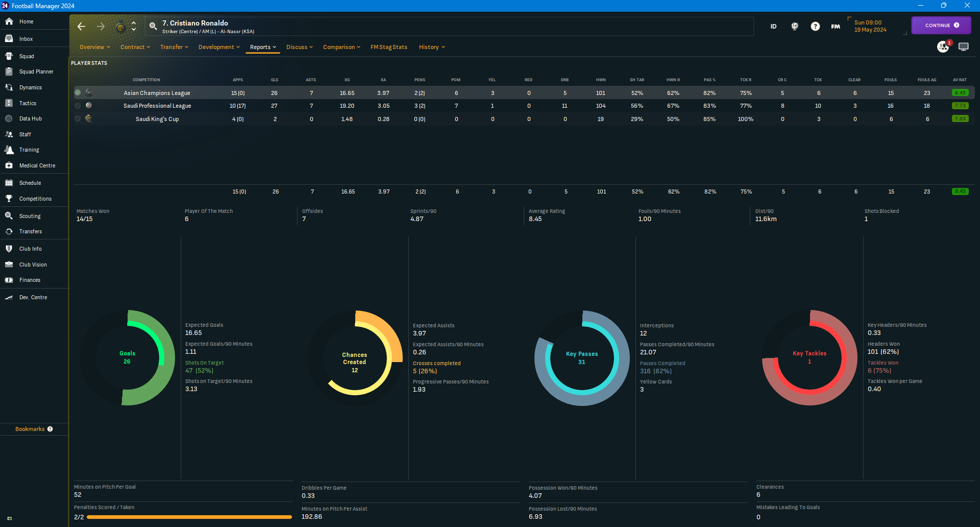Open the Competitions trophy icon
980x527 pixels.
9,199
